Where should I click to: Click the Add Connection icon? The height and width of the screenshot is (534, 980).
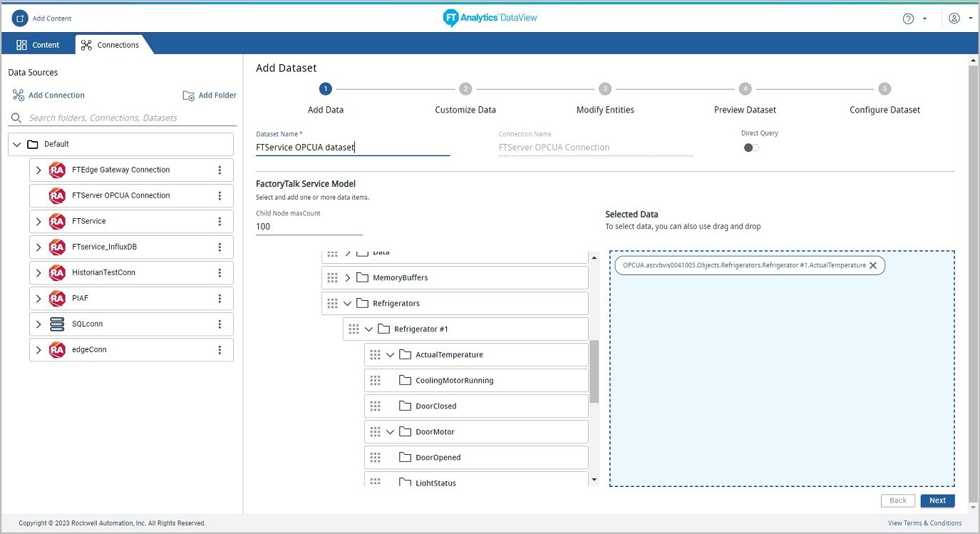[x=19, y=96]
